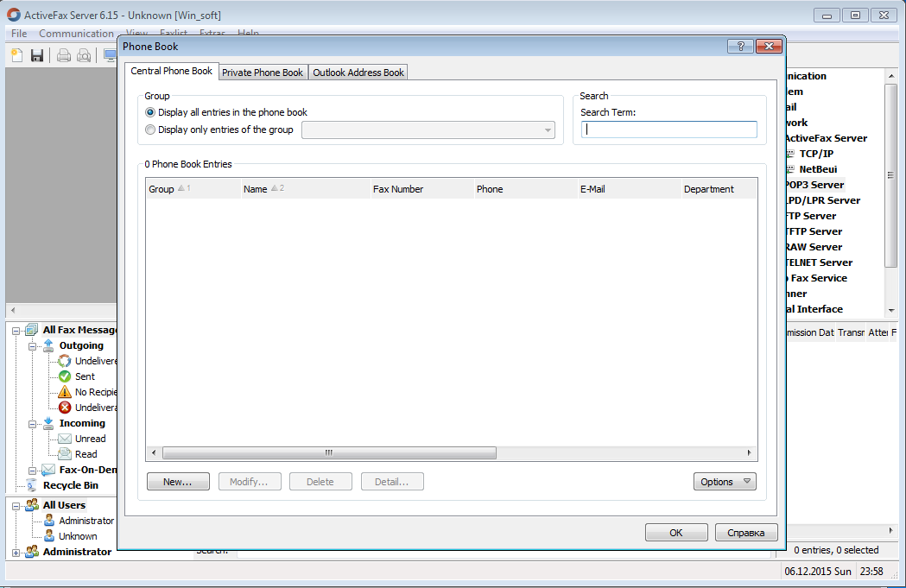Confirm the Phone Book dialog with OK
The width and height of the screenshot is (906, 588).
pos(676,533)
